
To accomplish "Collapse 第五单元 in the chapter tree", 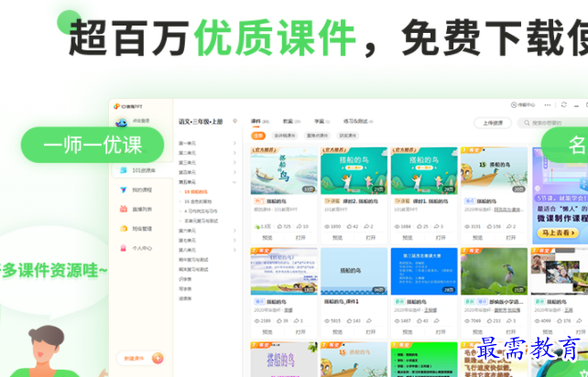I will 235,182.
